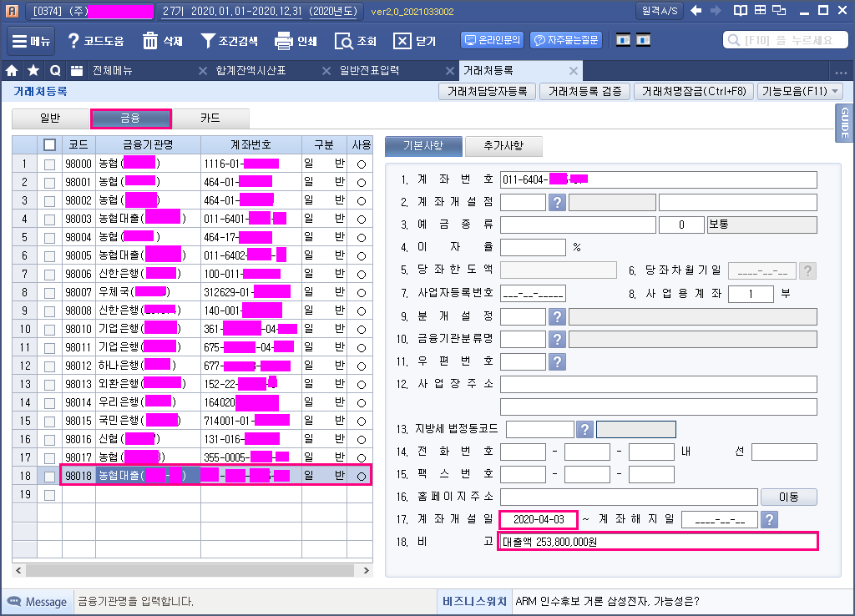855x616 pixels.
Task: Open 코드도움 code help
Action: coord(96,41)
